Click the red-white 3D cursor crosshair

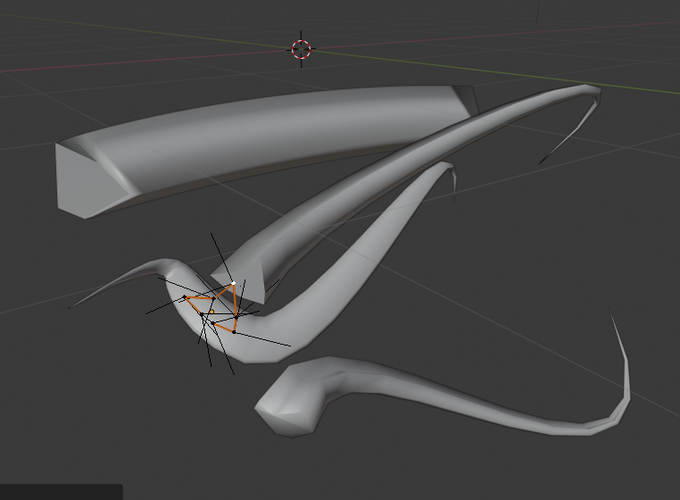coord(301,49)
